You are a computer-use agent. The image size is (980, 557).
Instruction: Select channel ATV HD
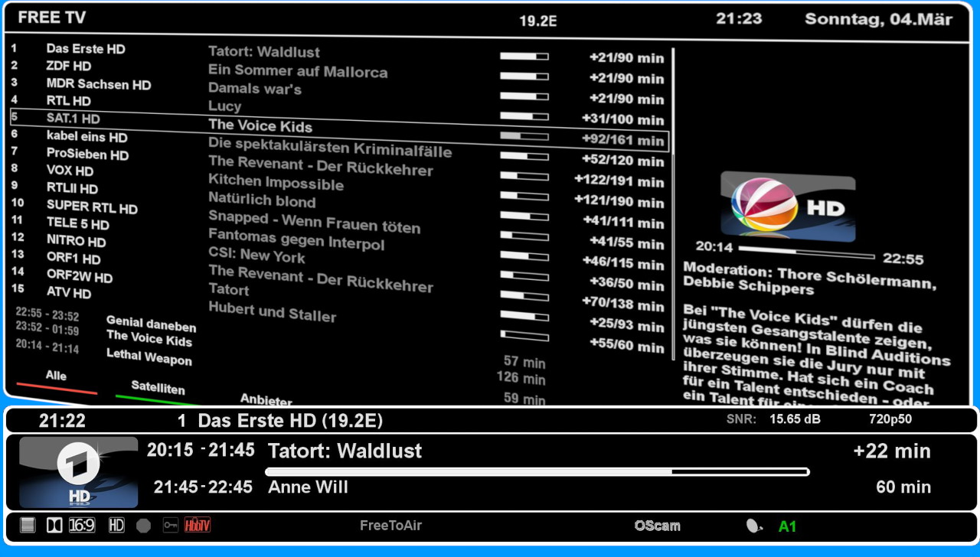[x=69, y=293]
